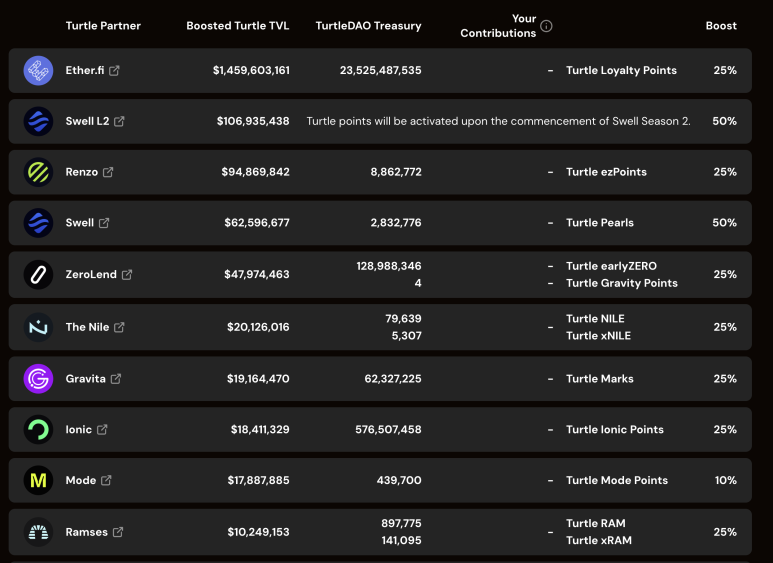Click the $19,164,470 TVL value

(258, 379)
